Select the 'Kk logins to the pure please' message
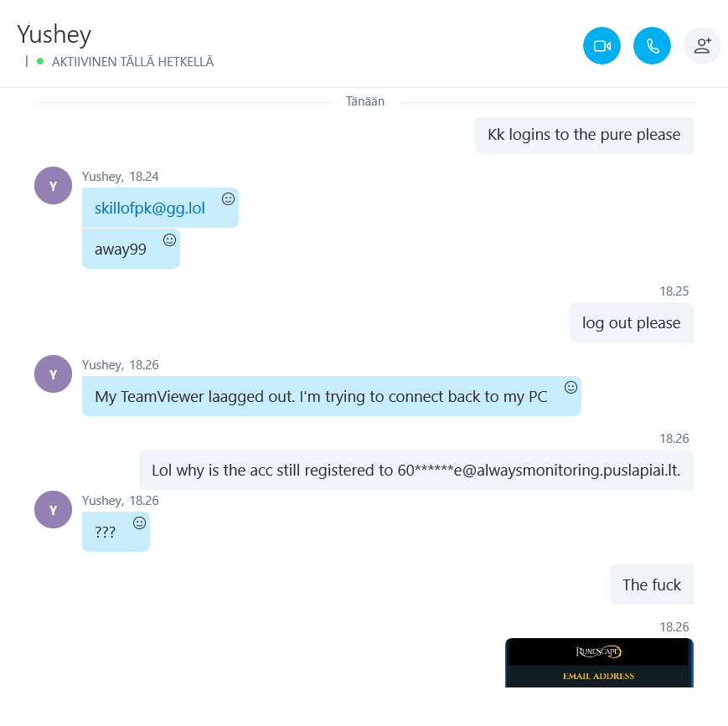The height and width of the screenshot is (726, 728). 584,135
